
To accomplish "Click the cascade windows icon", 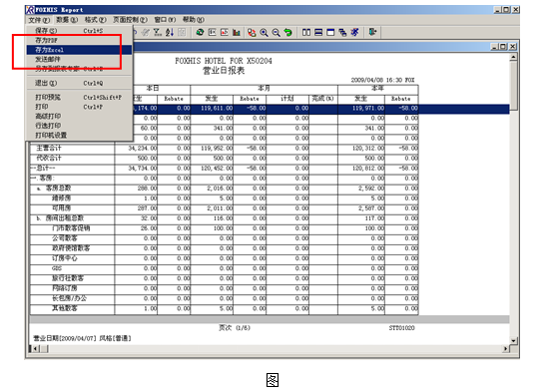I will (x=342, y=33).
